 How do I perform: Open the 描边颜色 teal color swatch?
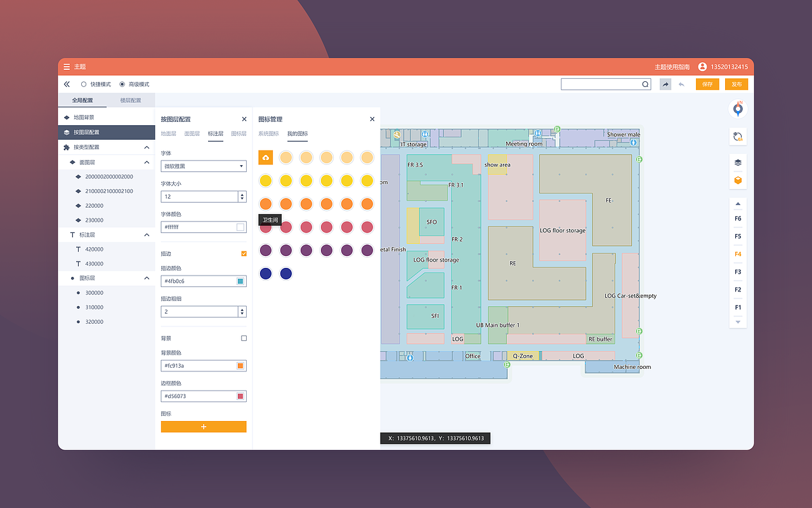(x=240, y=281)
